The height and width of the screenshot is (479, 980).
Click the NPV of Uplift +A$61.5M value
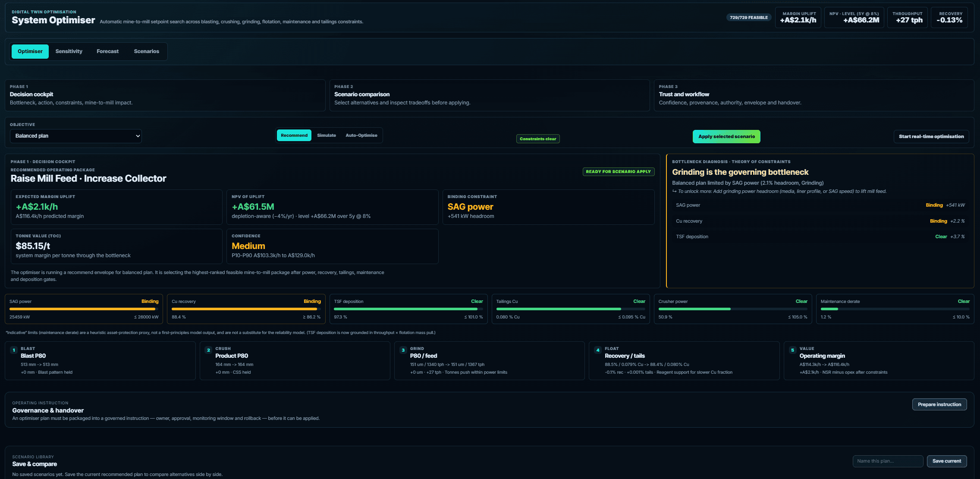click(253, 207)
